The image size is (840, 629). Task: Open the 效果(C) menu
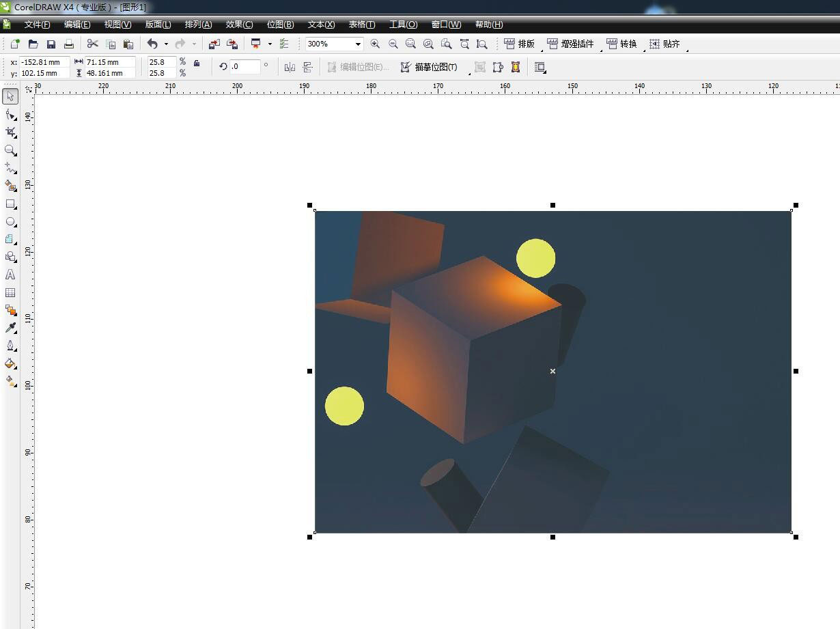[239, 25]
